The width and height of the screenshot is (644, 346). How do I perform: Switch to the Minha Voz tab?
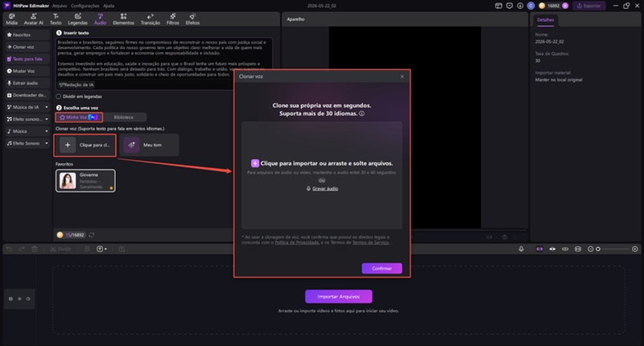point(78,117)
